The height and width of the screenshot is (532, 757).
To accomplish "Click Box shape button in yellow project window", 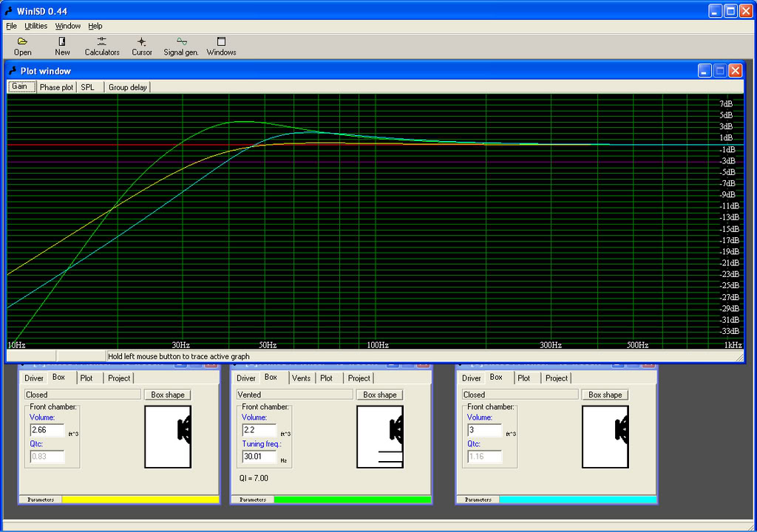I will coord(168,395).
